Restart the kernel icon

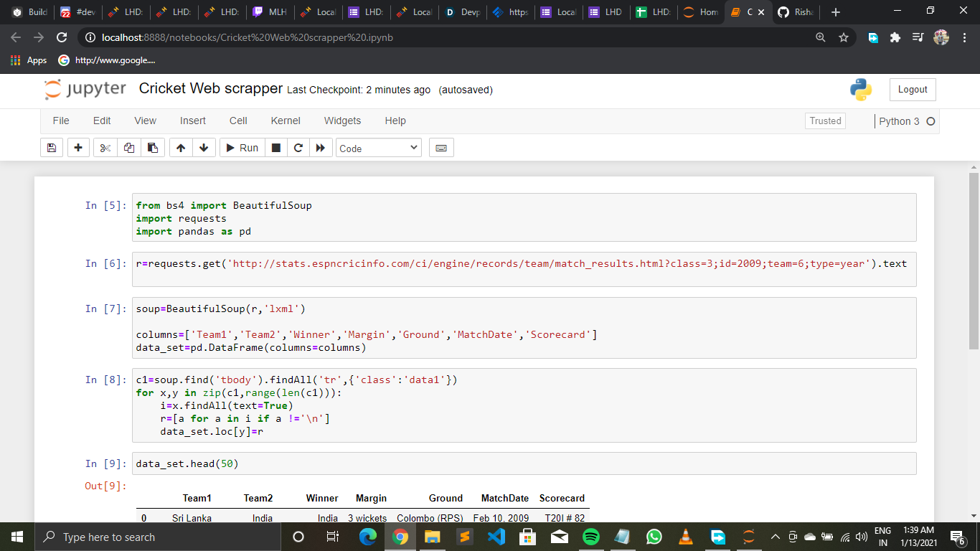tap(298, 148)
